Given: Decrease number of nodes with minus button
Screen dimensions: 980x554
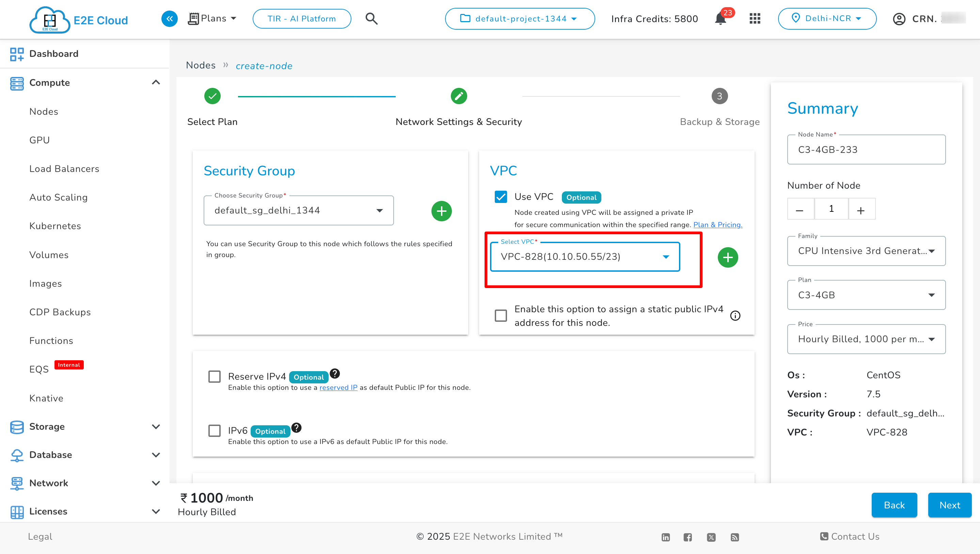Looking at the screenshot, I should coord(800,209).
